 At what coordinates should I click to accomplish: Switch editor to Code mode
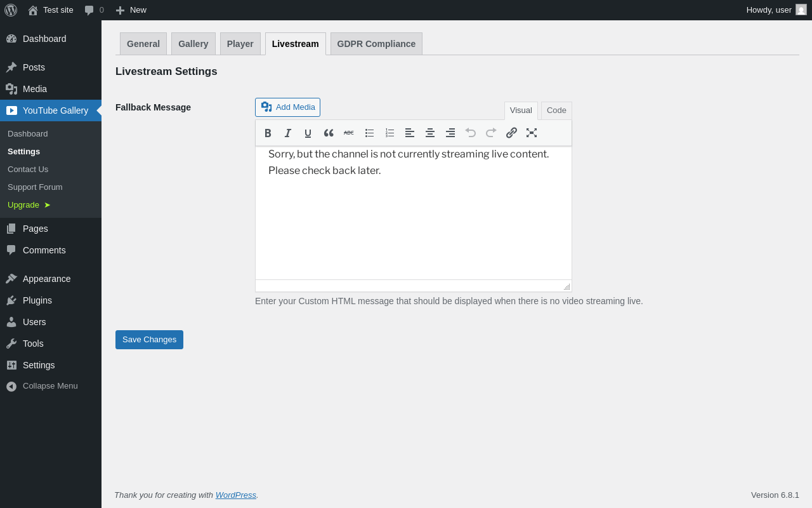point(556,110)
